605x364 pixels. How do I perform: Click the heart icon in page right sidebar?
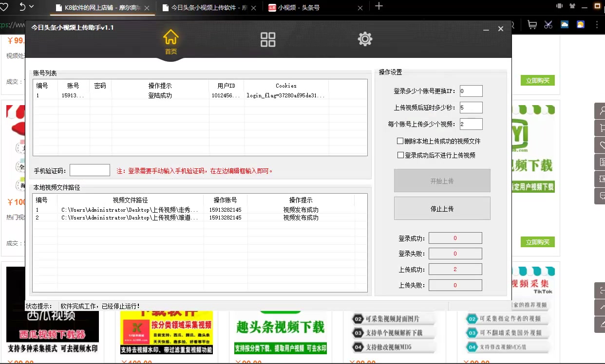(x=600, y=145)
